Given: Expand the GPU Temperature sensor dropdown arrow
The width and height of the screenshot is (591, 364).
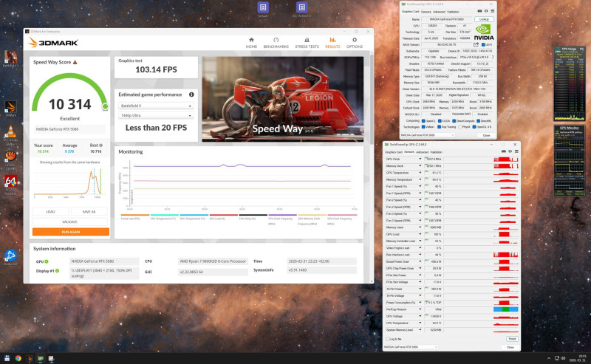Looking at the screenshot, I should tap(420, 173).
